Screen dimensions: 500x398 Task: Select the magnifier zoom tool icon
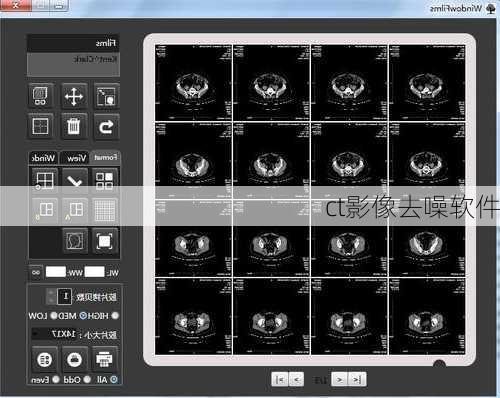click(106, 97)
